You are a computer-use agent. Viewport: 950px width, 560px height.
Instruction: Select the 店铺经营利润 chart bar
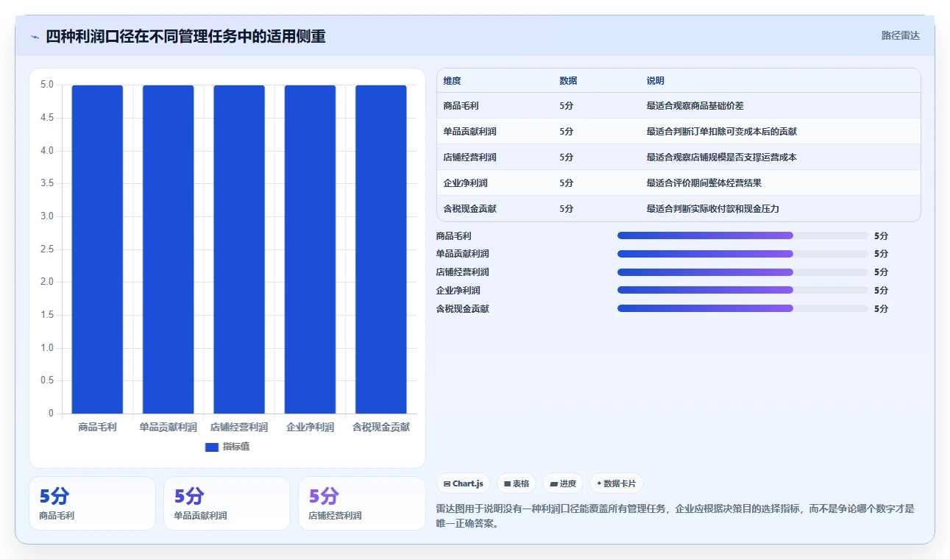tap(239, 249)
